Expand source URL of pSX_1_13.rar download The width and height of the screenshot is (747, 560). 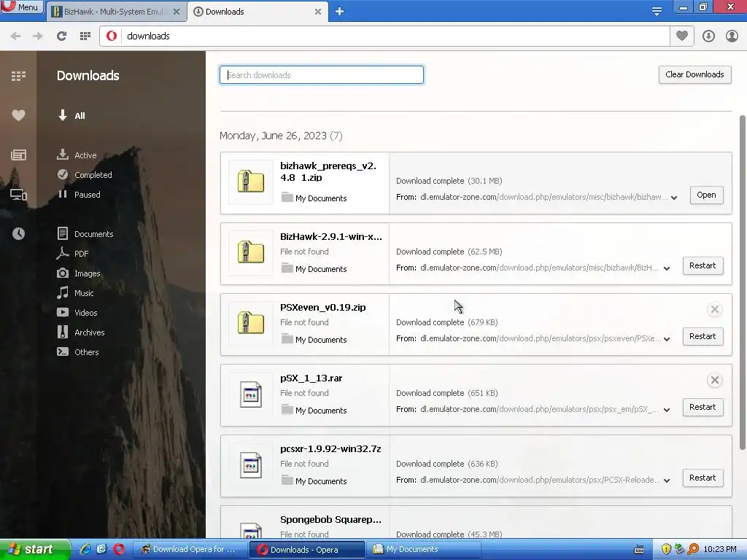(667, 410)
